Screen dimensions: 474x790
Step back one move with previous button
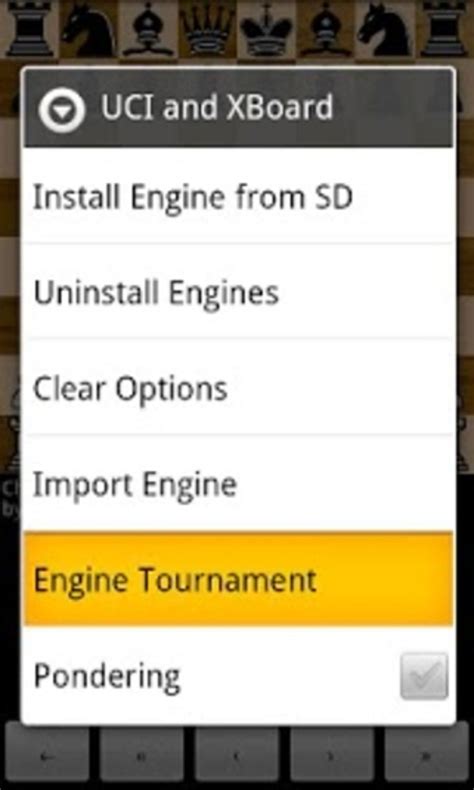coord(237,756)
